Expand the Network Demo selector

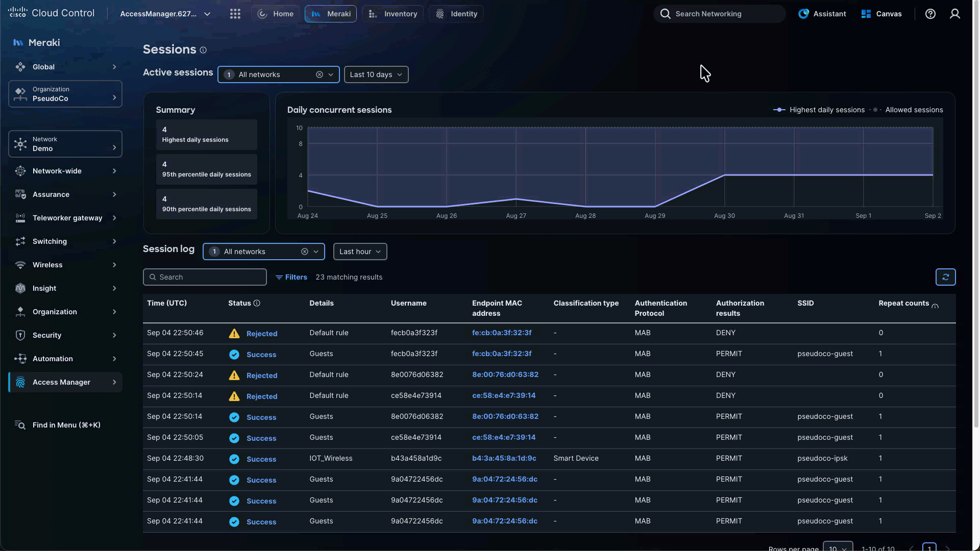(x=65, y=144)
